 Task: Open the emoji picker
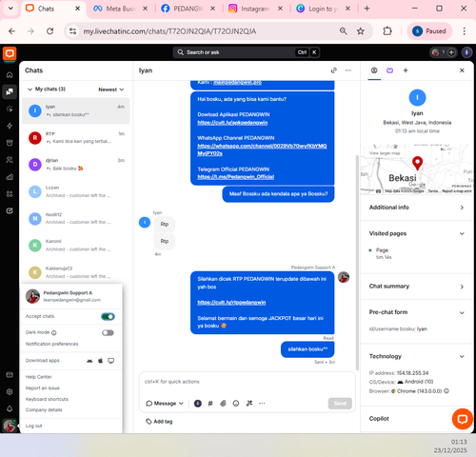(236, 404)
